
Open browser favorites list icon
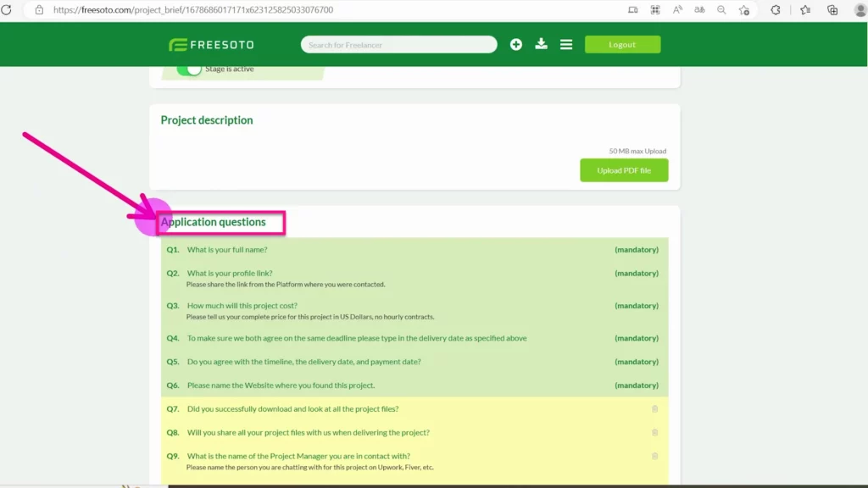point(805,9)
